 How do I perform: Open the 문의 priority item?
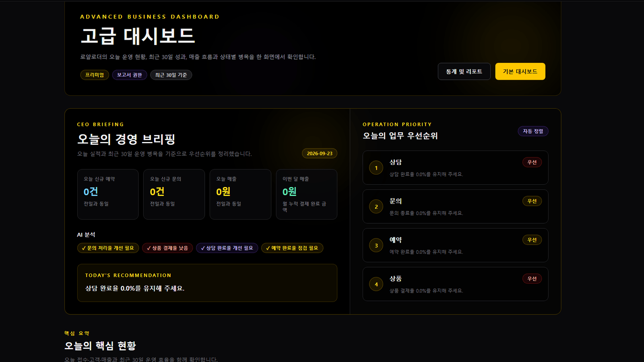(455, 206)
